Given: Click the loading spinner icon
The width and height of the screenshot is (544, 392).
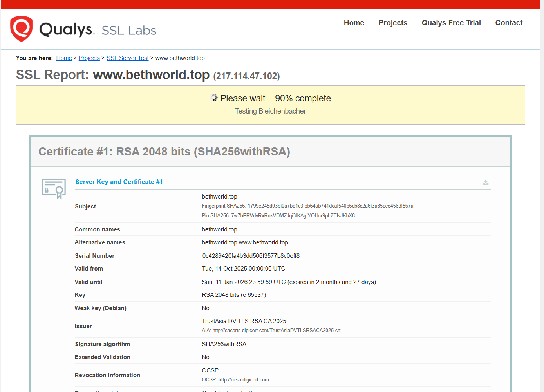Looking at the screenshot, I should (x=214, y=98).
